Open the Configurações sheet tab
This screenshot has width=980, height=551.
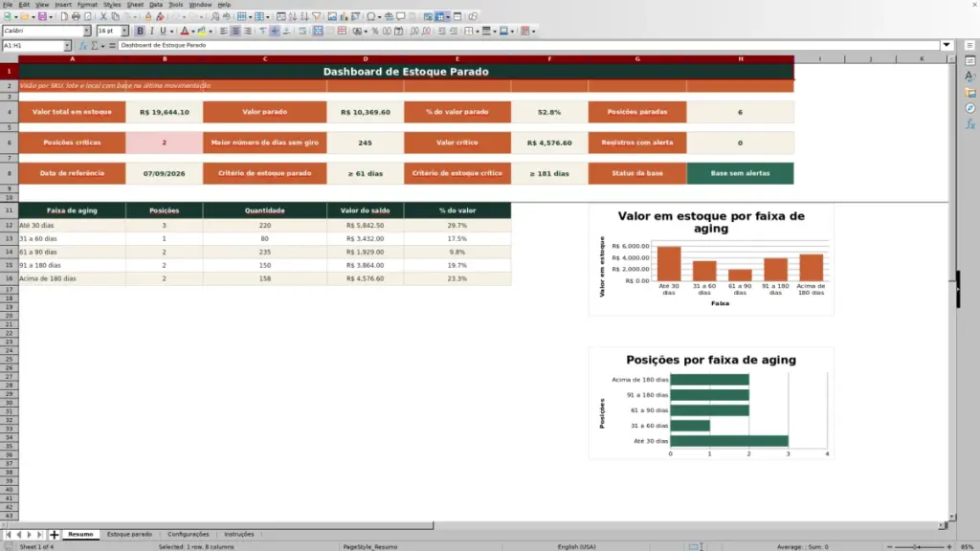pos(189,534)
